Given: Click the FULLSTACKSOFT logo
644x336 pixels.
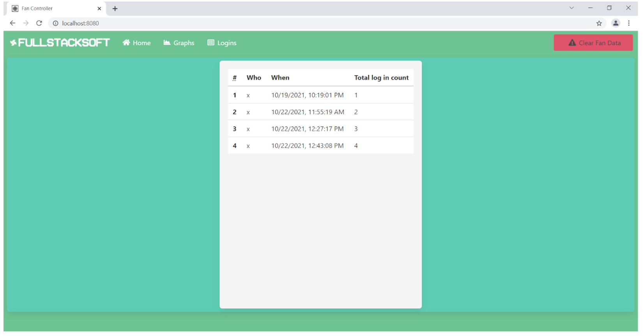Looking at the screenshot, I should click(60, 42).
